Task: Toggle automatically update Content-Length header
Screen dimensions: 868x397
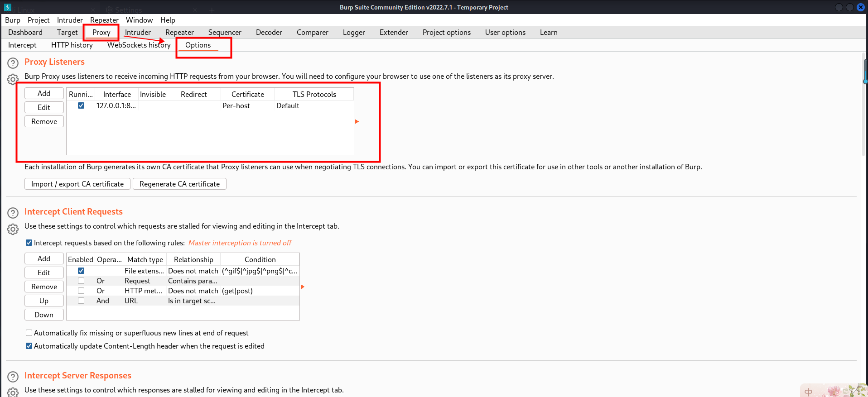Action: (x=29, y=346)
